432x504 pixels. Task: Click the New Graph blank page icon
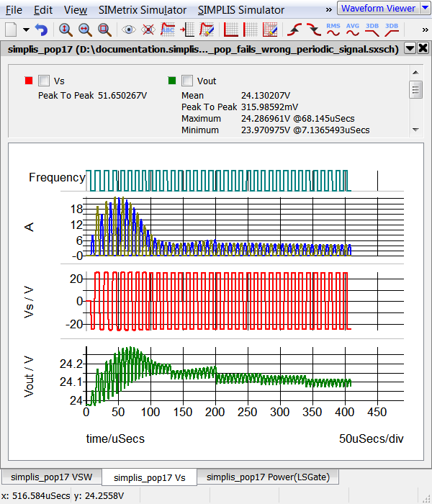tap(11, 30)
